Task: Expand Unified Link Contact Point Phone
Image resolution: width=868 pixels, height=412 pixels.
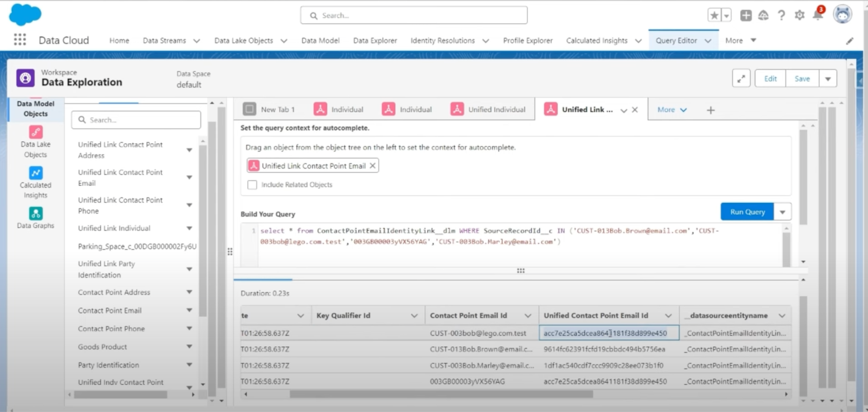Action: coord(189,205)
